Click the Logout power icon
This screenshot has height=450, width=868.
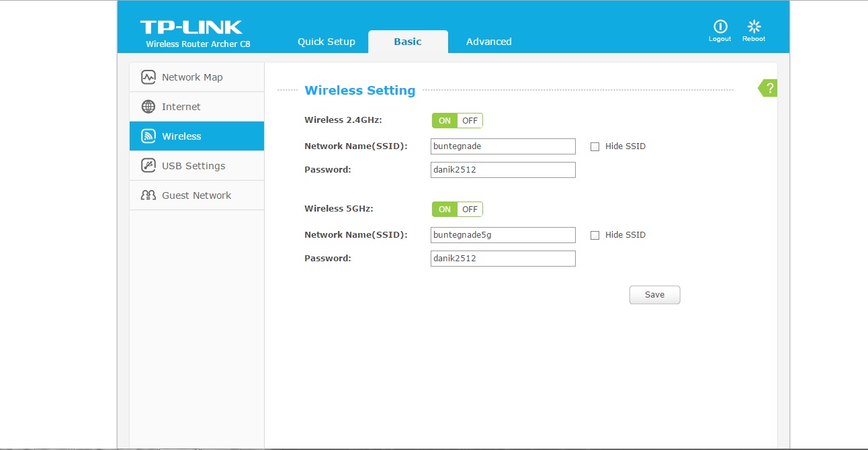tap(720, 26)
